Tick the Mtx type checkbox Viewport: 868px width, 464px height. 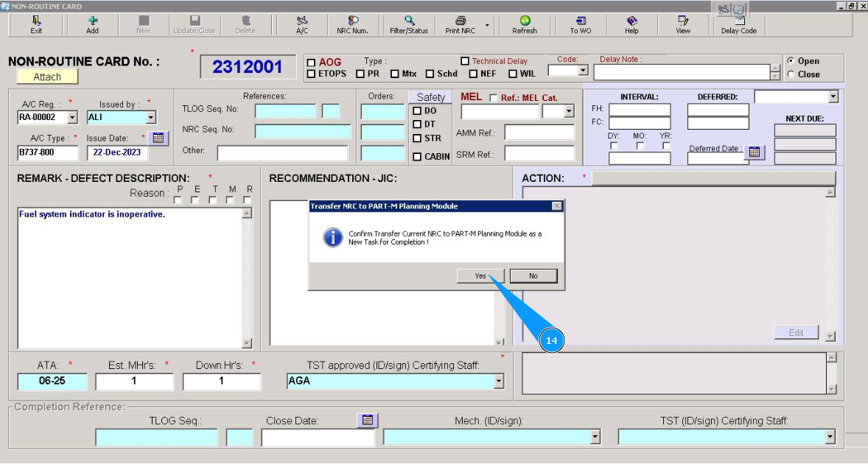point(395,74)
